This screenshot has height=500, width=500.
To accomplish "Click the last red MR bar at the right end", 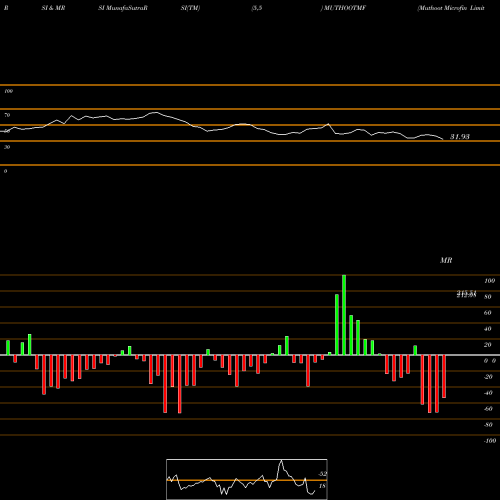I will pyautogui.click(x=444, y=376).
